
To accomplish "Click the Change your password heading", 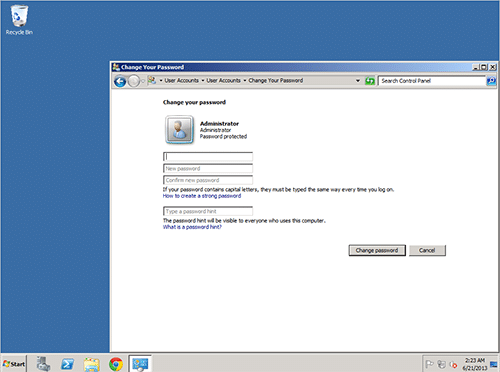I will coord(194,102).
